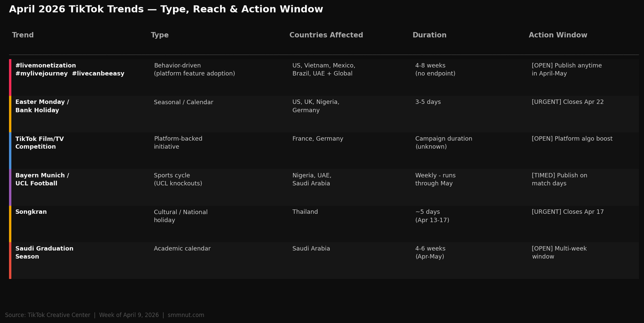Click the Trend column header
This screenshot has height=323, width=644.
pos(23,35)
